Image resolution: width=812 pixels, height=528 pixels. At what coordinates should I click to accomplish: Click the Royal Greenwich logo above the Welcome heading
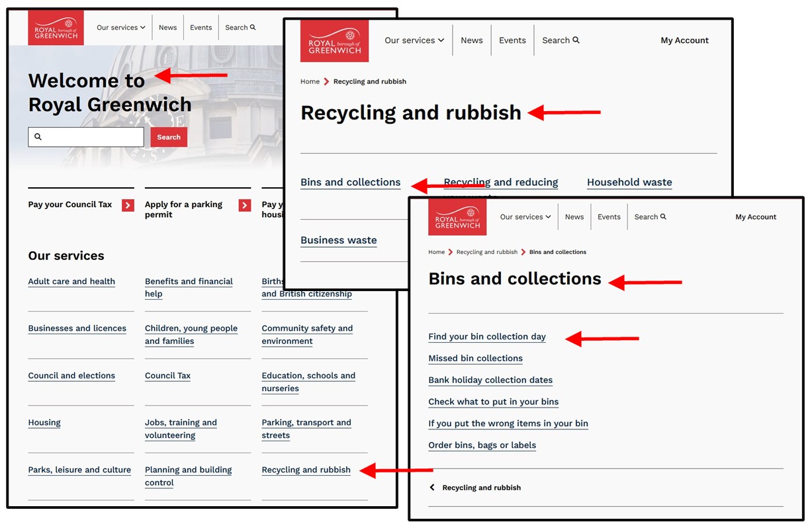56,28
